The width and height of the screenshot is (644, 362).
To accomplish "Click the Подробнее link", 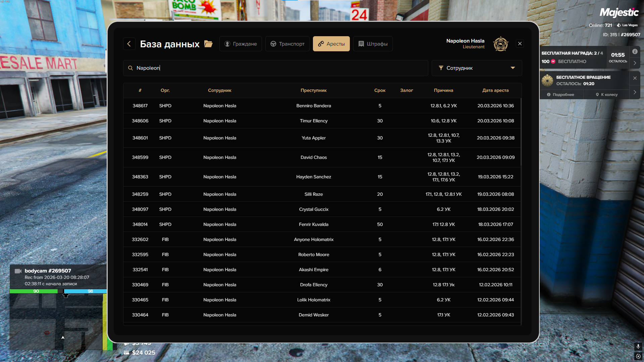I will click(561, 95).
